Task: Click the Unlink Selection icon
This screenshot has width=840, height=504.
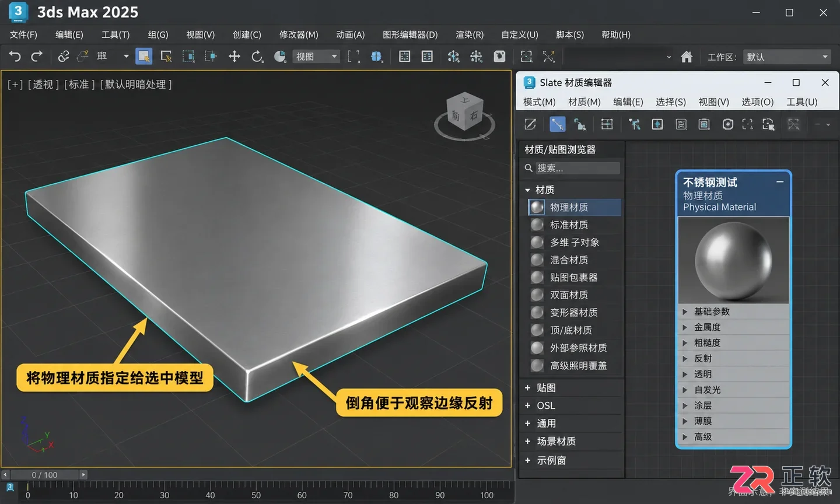Action: [83, 57]
